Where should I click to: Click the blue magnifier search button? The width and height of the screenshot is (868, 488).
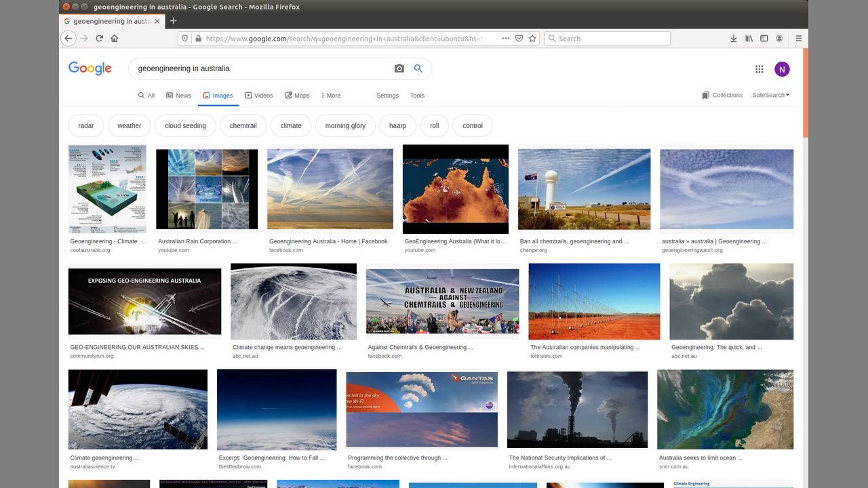coord(418,68)
